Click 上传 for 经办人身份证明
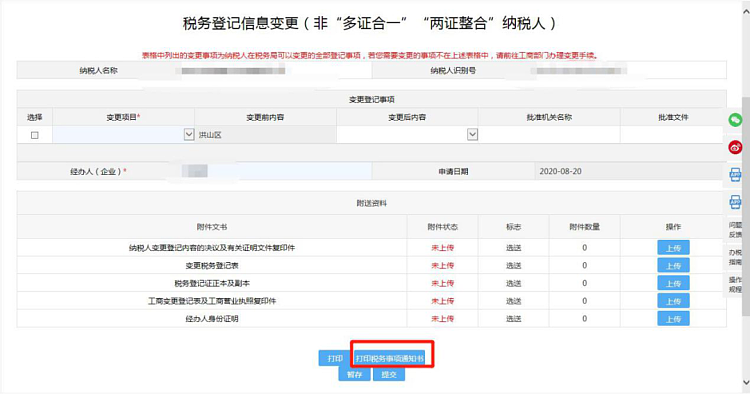The height and width of the screenshot is (394, 750). pos(673,318)
